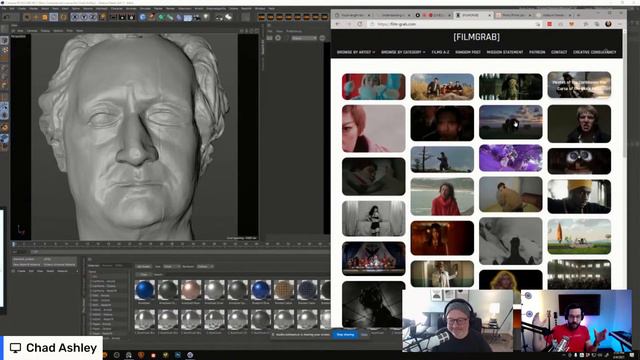Open the Patreon link on Filmgrab
Screen dimensions: 640x360
[x=537, y=52]
